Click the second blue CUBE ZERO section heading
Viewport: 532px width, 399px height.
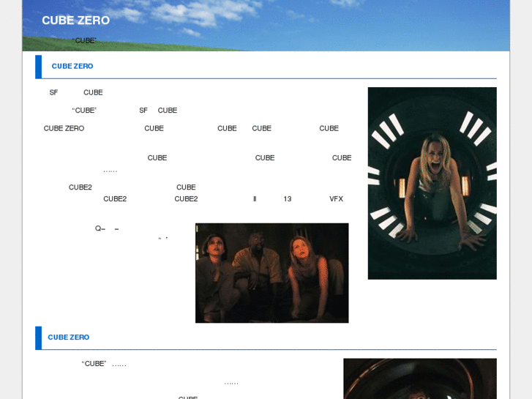tap(69, 338)
